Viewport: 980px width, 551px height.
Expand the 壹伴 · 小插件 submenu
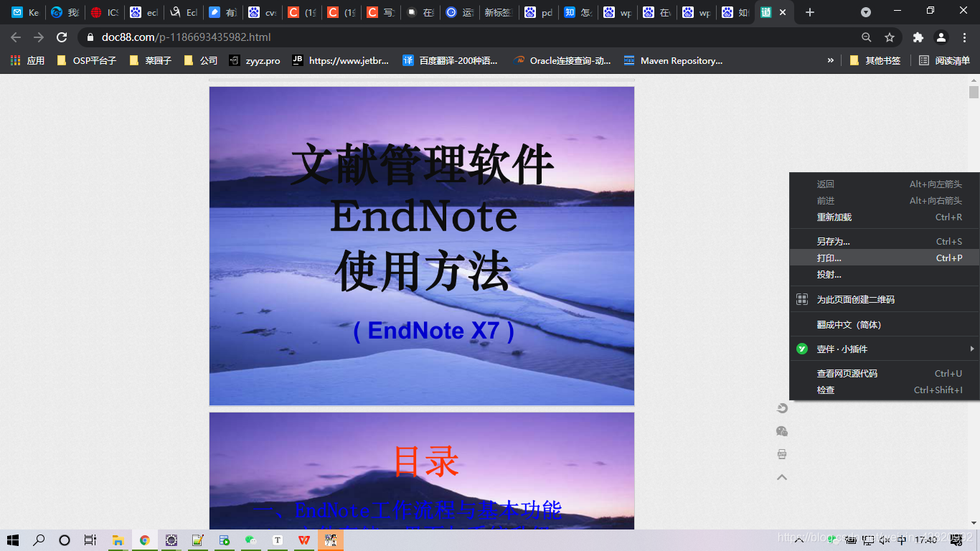[884, 349]
